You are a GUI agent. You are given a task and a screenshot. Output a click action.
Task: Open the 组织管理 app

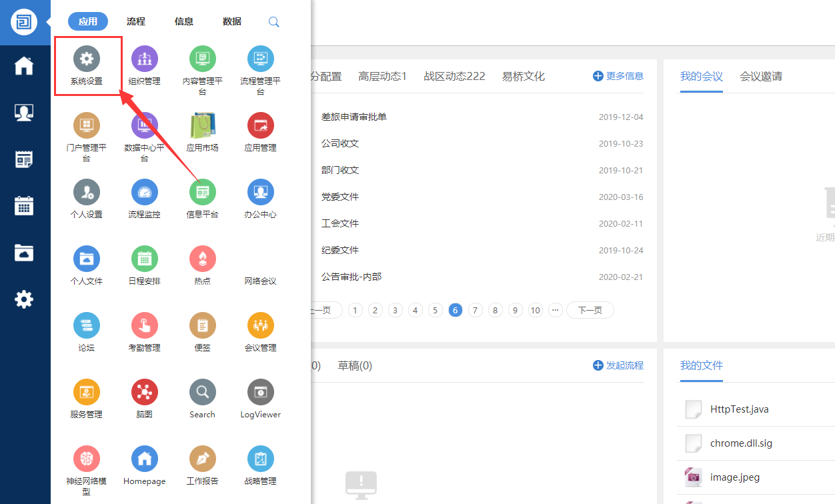(144, 59)
